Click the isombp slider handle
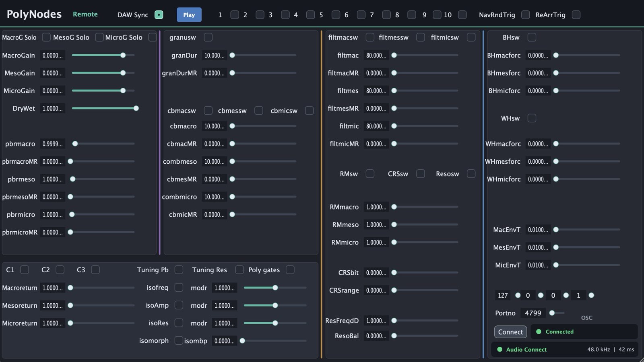This screenshot has width=644, height=362. click(x=242, y=341)
